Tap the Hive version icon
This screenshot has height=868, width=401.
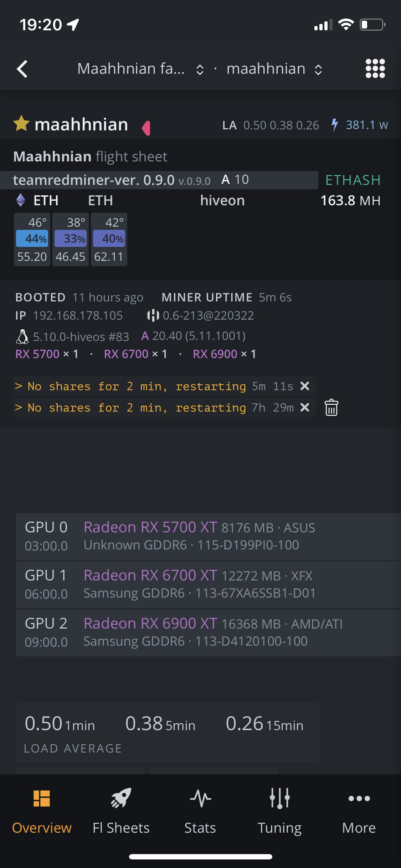coord(153,315)
